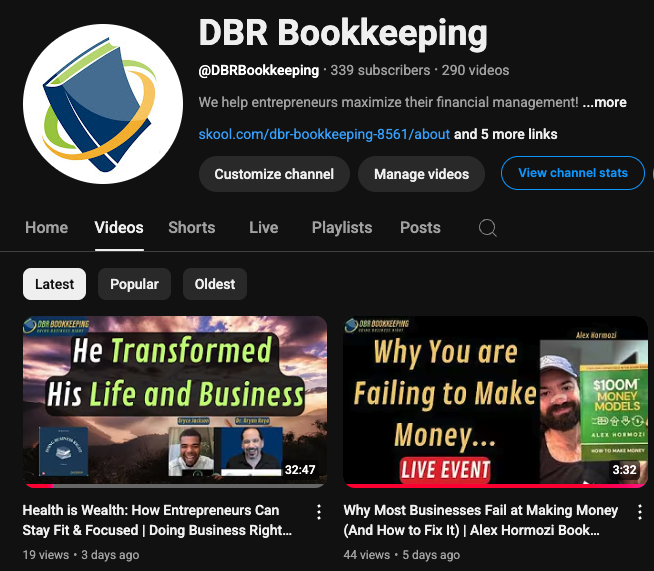Switch to the Home tab
This screenshot has width=654, height=571.
(x=46, y=228)
